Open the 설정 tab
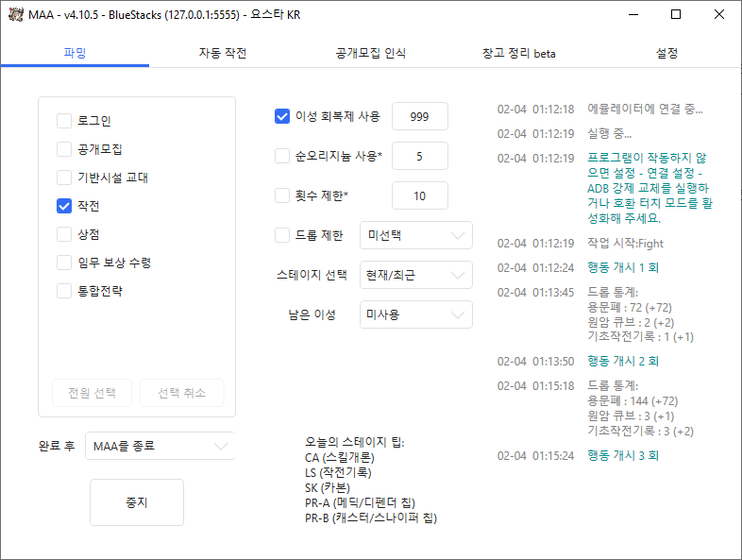Screen dimensions: 742x560 pyautogui.click(x=666, y=53)
